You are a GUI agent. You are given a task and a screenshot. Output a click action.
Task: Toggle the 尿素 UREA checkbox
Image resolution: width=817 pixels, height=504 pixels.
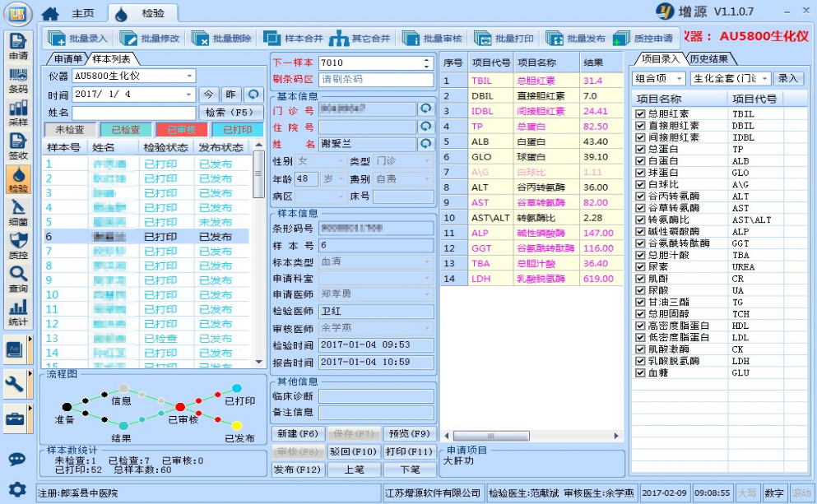click(640, 267)
